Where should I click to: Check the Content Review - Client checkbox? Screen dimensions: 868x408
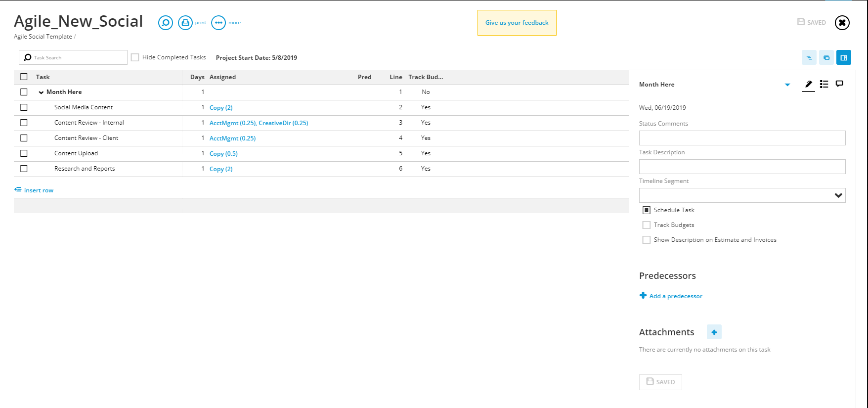click(x=24, y=138)
